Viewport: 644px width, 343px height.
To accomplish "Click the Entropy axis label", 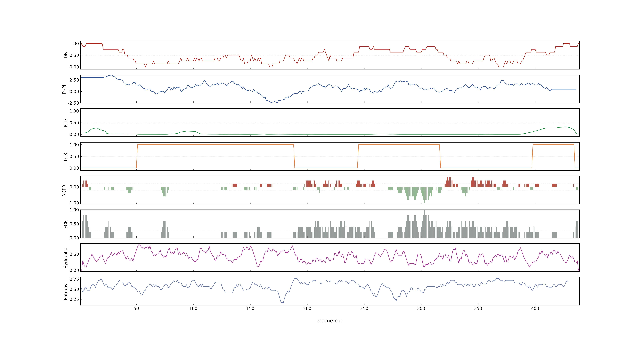I will 66,291.
